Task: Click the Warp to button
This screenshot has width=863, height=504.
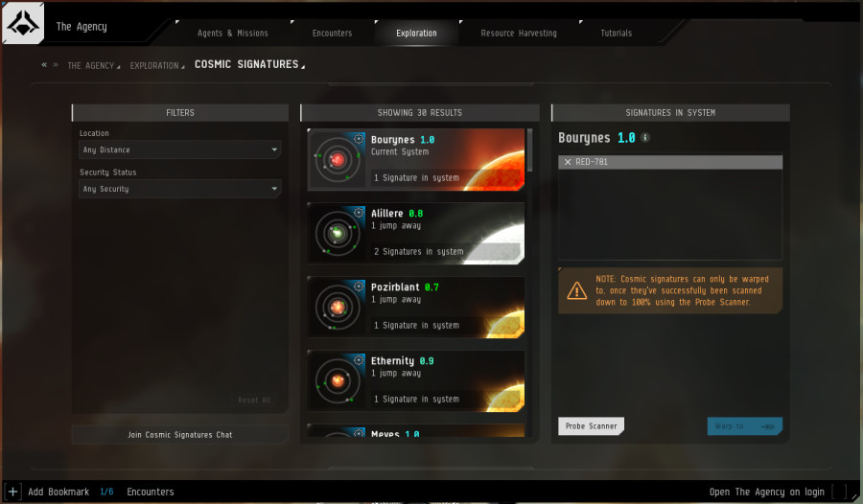Action: pyautogui.click(x=745, y=425)
